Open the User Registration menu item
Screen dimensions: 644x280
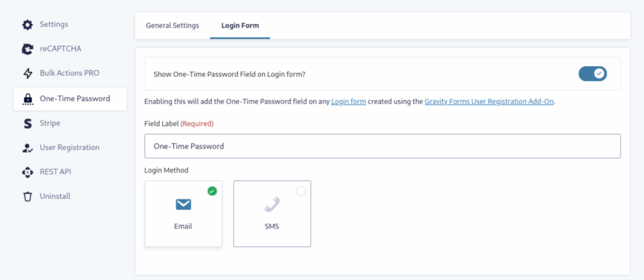point(70,147)
